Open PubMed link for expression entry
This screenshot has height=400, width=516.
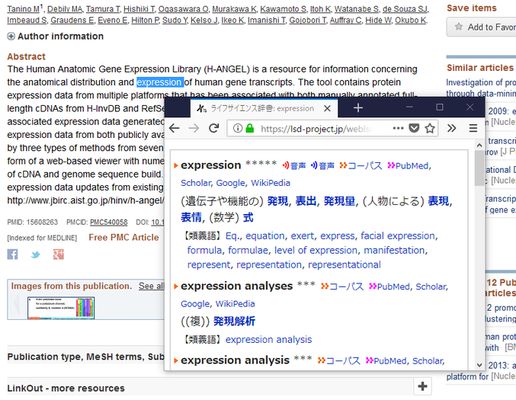tap(408, 166)
